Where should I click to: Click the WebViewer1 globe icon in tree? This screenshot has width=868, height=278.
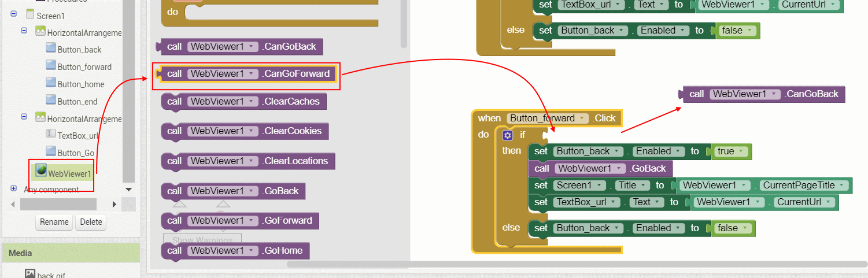[41, 170]
